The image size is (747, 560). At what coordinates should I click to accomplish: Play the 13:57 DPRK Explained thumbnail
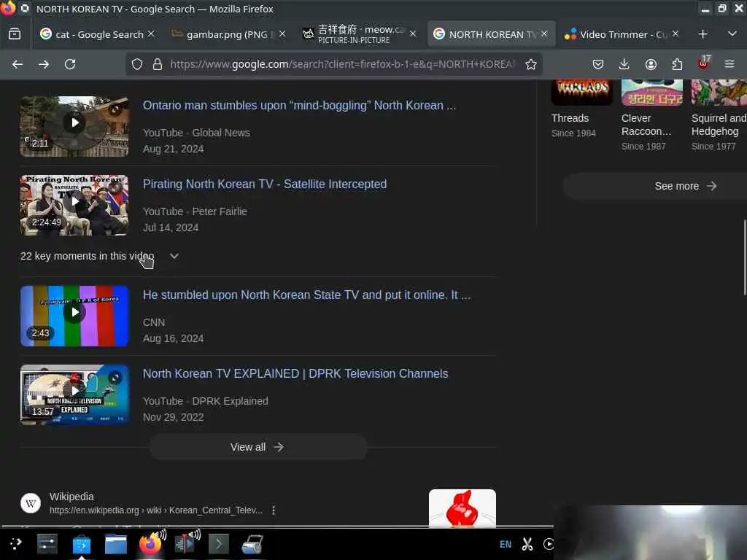pos(74,394)
